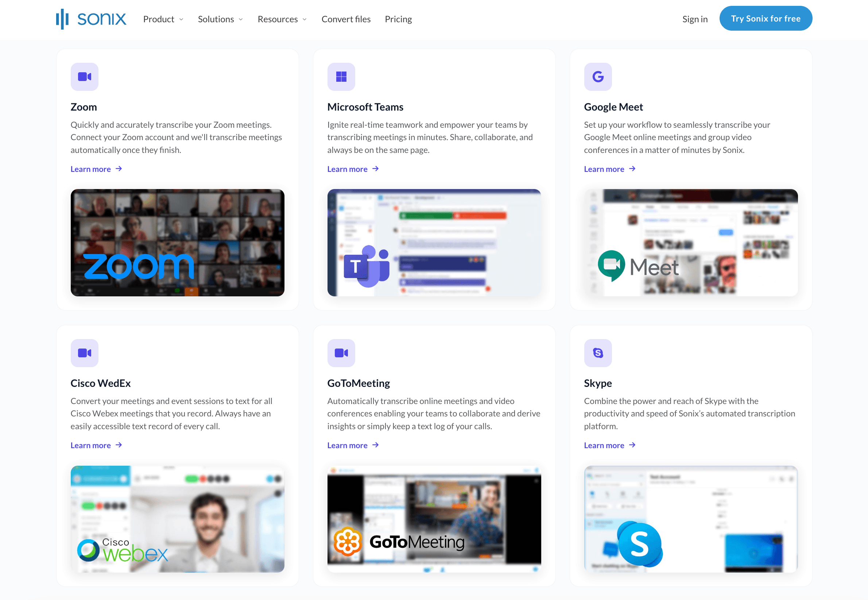Click the Zoom meeting screenshot thumbnail

pos(177,242)
